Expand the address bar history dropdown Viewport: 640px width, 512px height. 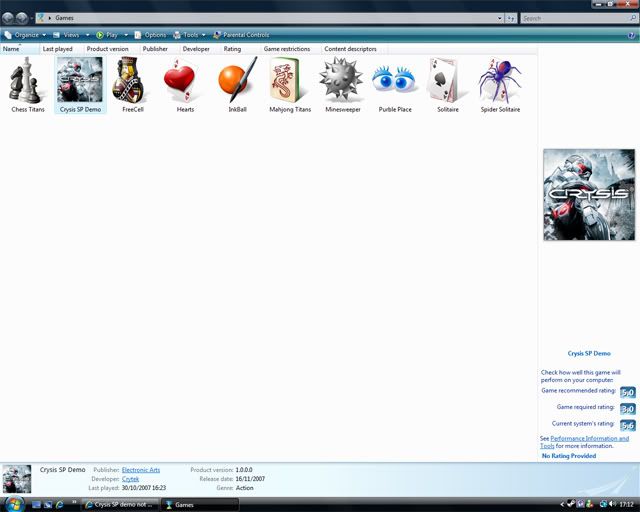point(500,18)
